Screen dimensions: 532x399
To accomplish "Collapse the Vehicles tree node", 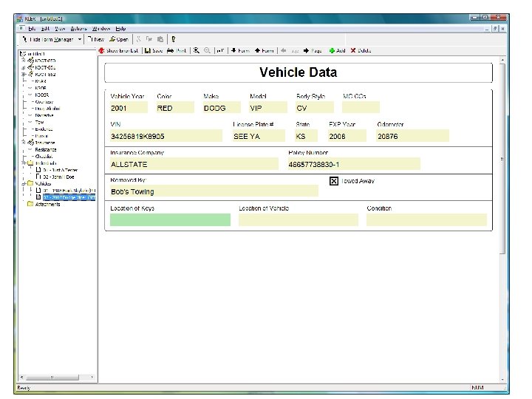I will 24,183.
